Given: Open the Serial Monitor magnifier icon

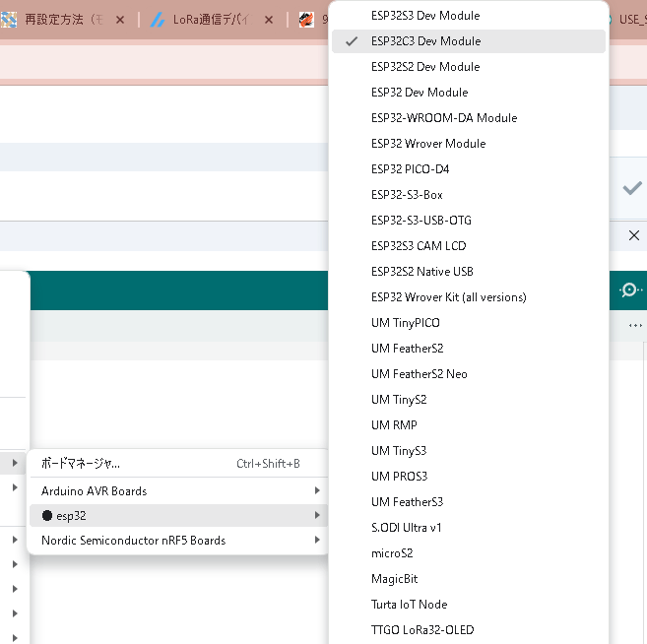Looking at the screenshot, I should (x=630, y=290).
